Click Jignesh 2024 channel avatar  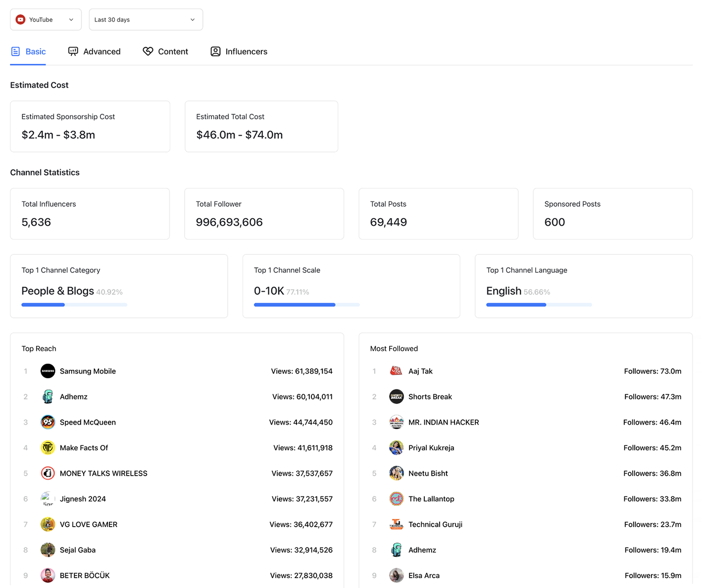coord(48,499)
